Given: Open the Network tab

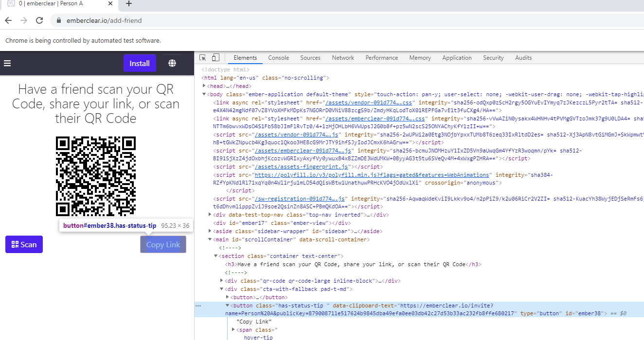Looking at the screenshot, I should 343,57.
